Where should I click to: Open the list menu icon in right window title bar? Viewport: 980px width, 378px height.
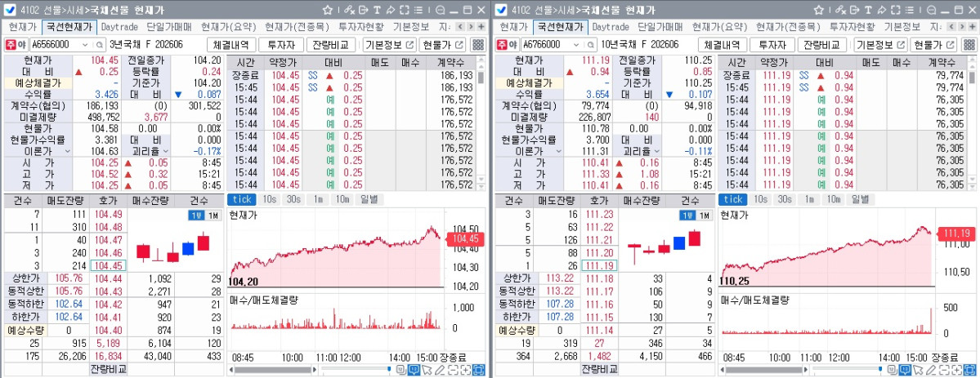[910, 10]
